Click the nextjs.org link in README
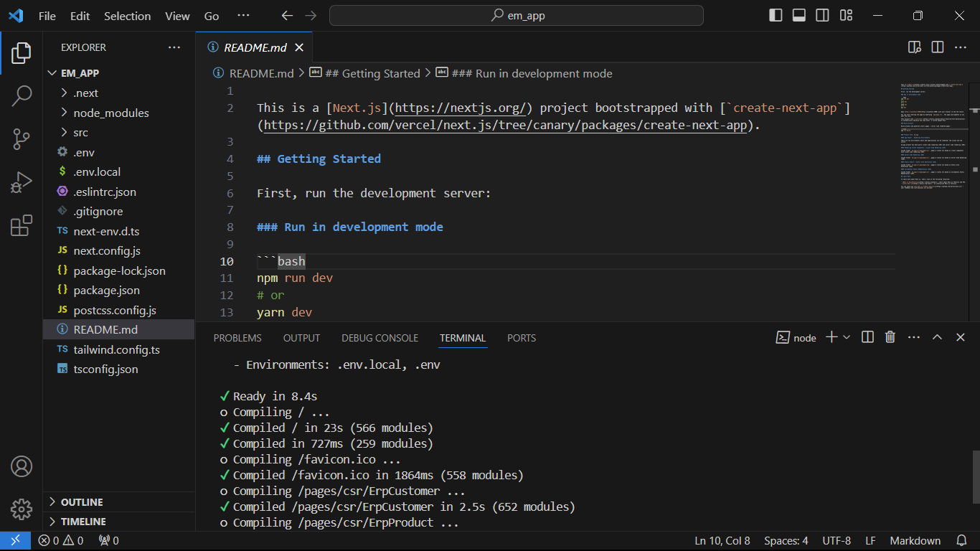The image size is (980, 551). click(x=461, y=108)
